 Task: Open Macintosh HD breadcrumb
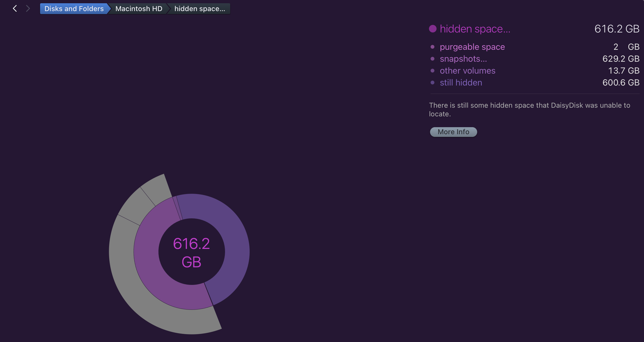tap(139, 9)
